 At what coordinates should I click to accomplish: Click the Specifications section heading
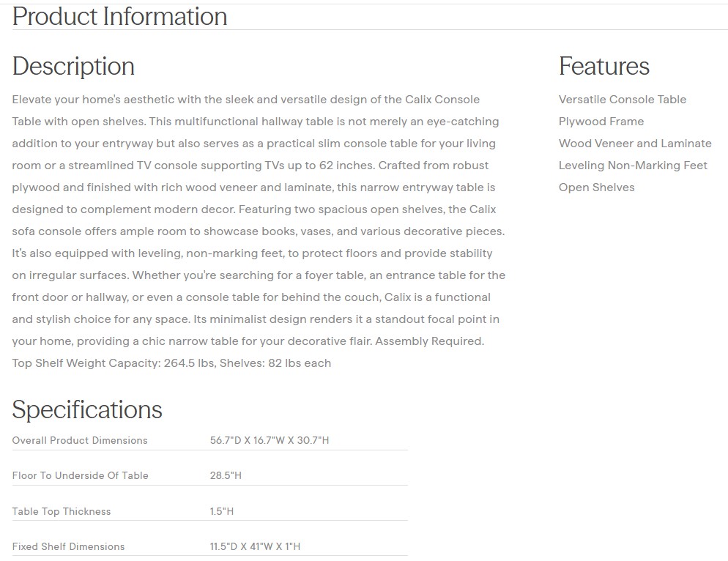(x=87, y=409)
